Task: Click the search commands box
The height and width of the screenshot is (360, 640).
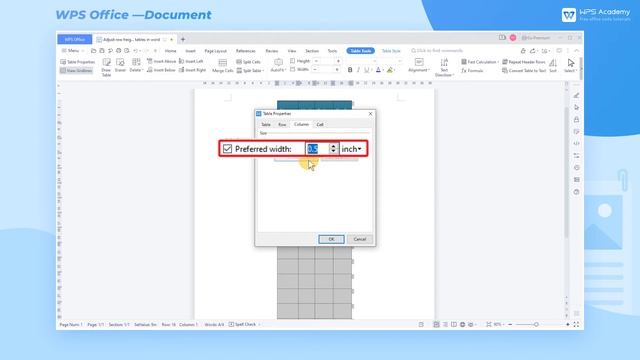Action: 437,51
